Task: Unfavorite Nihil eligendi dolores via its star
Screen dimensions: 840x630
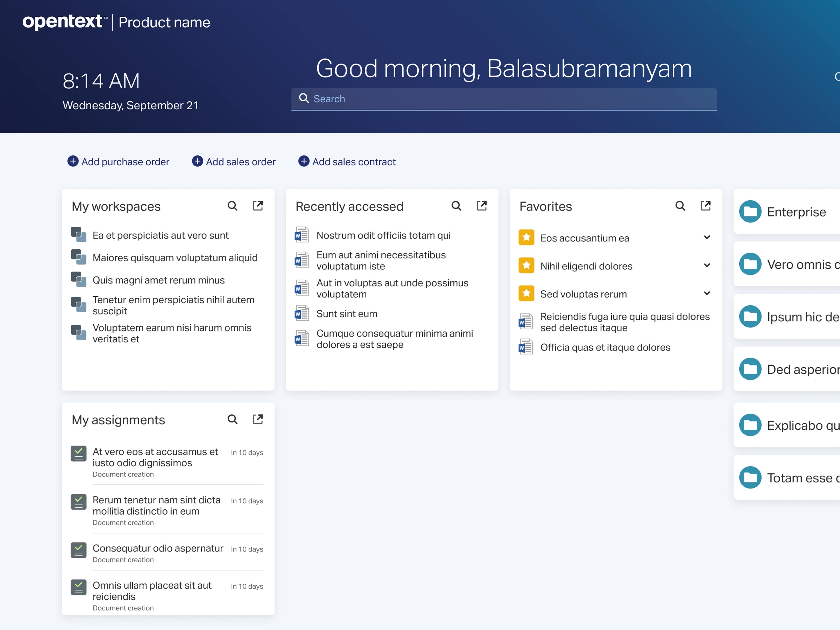Action: tap(526, 265)
